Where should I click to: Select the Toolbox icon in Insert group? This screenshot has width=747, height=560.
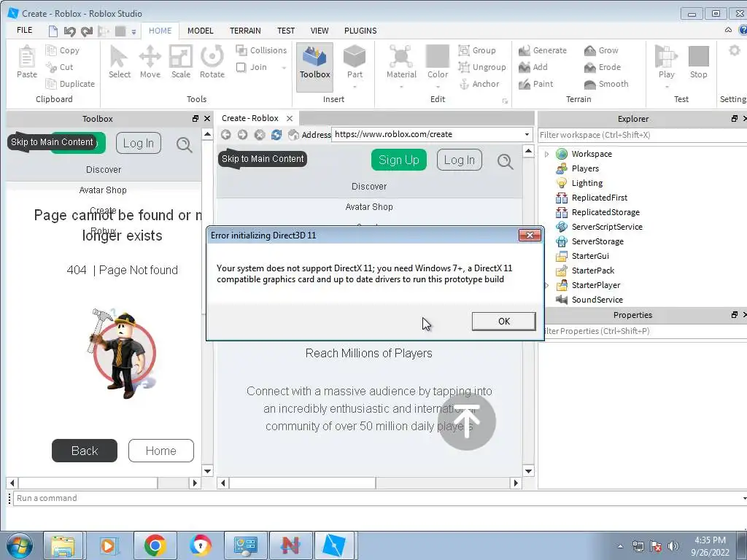315,67
